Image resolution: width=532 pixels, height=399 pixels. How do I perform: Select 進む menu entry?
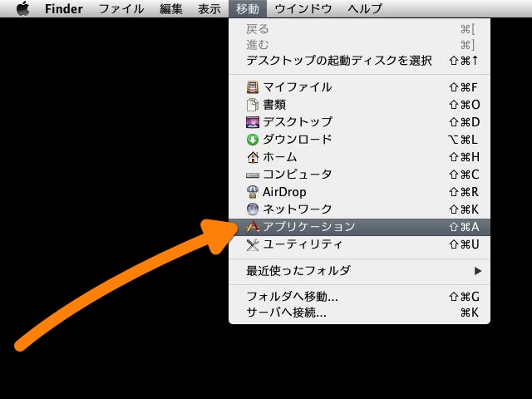(x=360, y=45)
